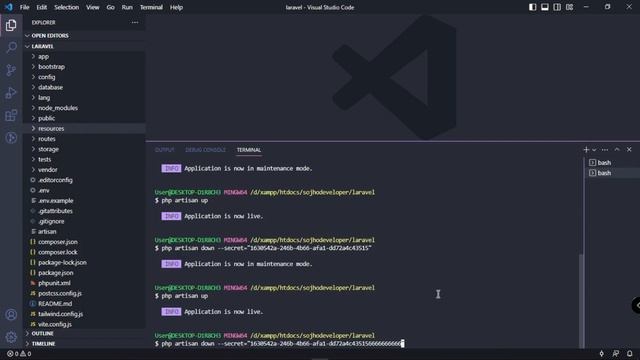This screenshot has width=640, height=360.
Task: Open the Search view icon
Action: coord(11,47)
